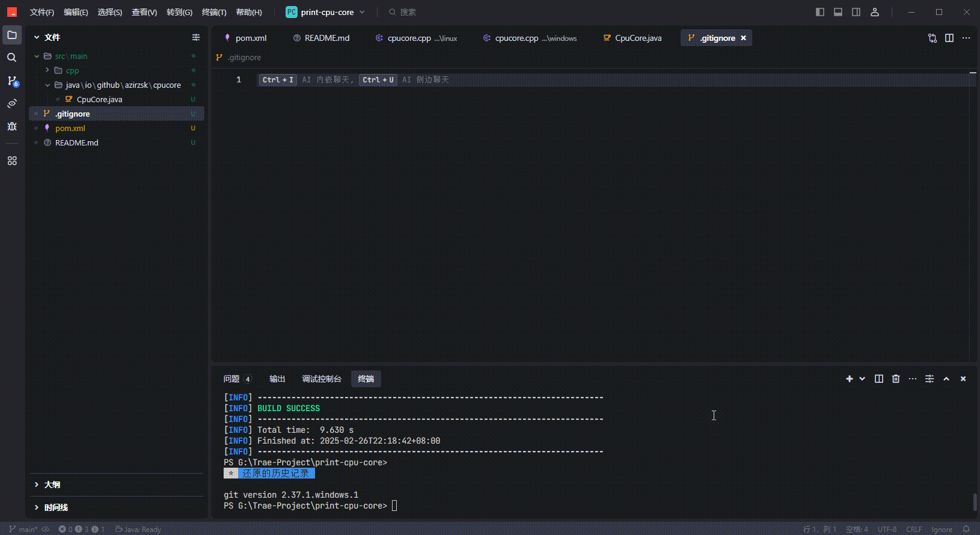Open the terminal launch profile dropdown arrow
The height and width of the screenshot is (535, 980).
[x=862, y=379]
